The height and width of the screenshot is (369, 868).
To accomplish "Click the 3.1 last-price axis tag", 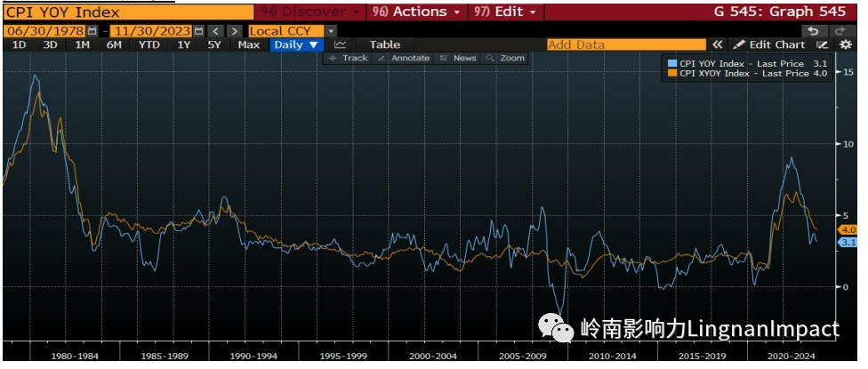I will 848,243.
